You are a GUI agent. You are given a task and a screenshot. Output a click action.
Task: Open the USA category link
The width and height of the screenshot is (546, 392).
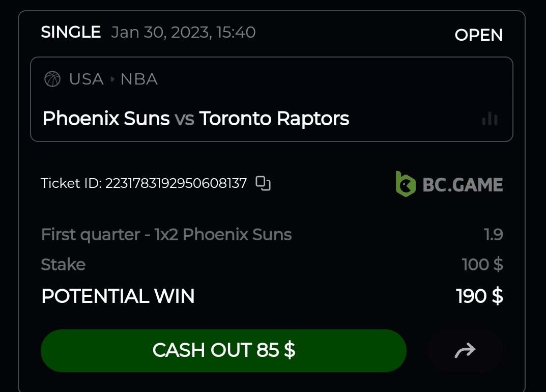[x=87, y=79]
